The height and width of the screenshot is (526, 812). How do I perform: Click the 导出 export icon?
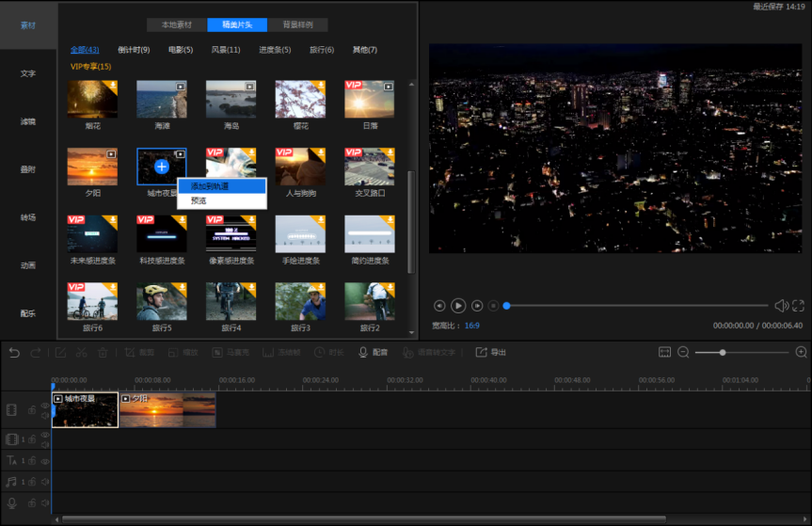pyautogui.click(x=481, y=352)
